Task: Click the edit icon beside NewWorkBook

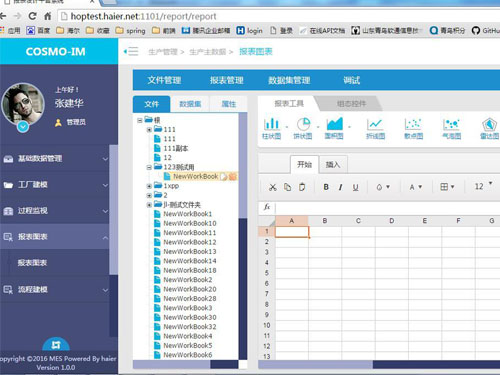Action: 224,177
